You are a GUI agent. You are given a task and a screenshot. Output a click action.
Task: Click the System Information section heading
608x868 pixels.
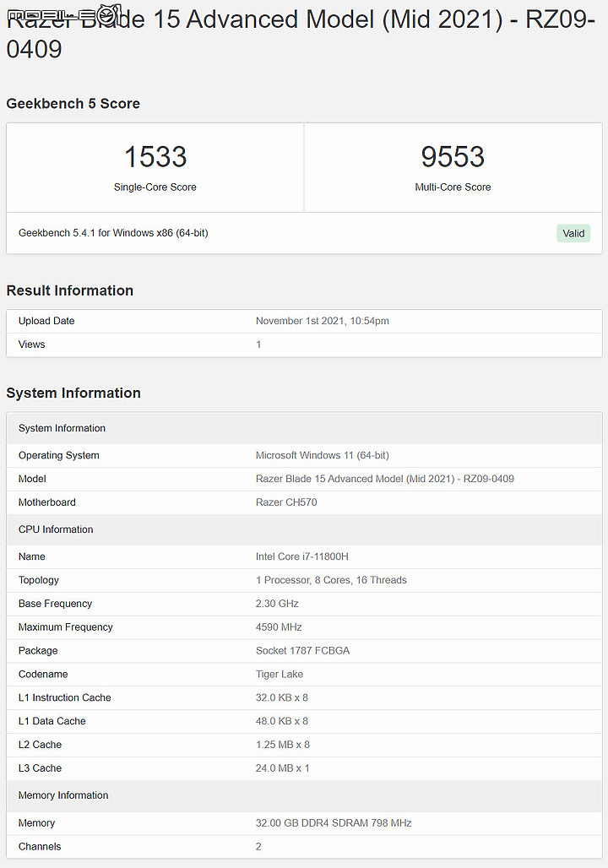point(73,393)
